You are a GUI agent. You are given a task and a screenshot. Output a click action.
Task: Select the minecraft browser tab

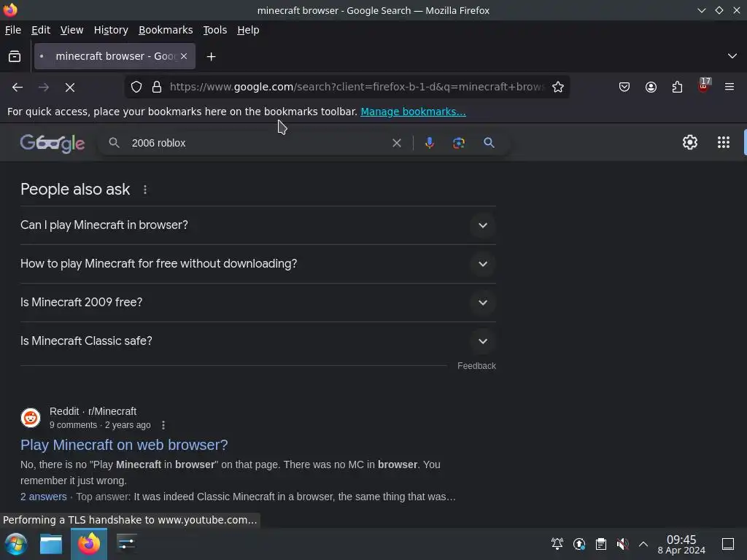[x=115, y=56]
